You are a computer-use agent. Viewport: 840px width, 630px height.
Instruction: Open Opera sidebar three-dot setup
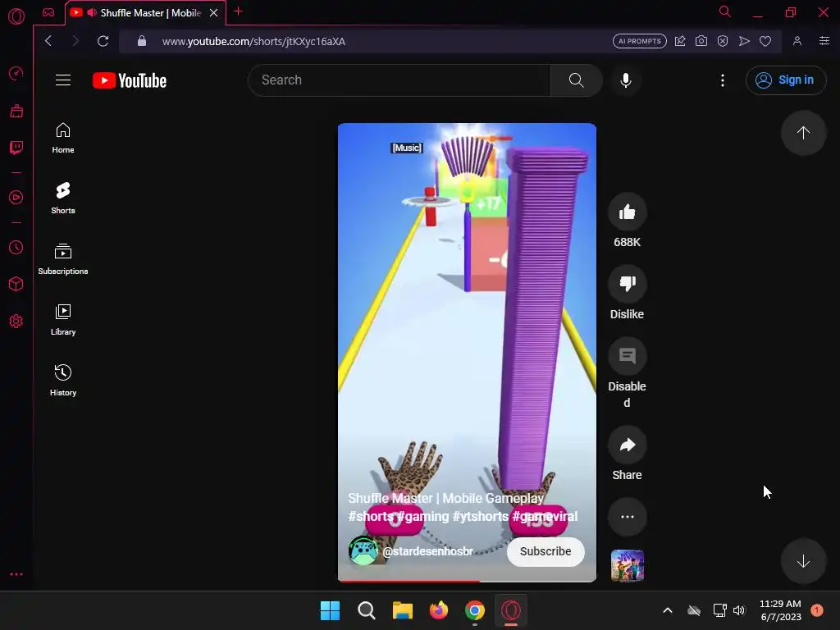tap(16, 574)
